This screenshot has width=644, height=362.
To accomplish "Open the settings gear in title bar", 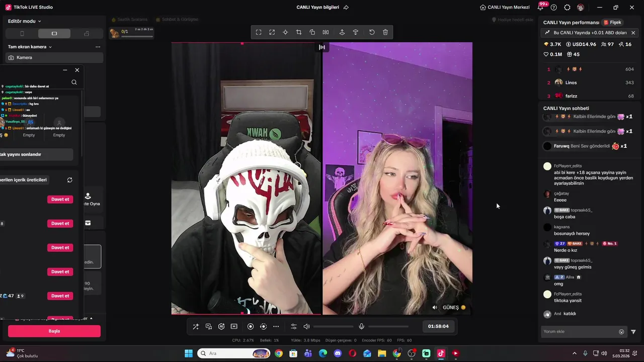I will (x=568, y=8).
